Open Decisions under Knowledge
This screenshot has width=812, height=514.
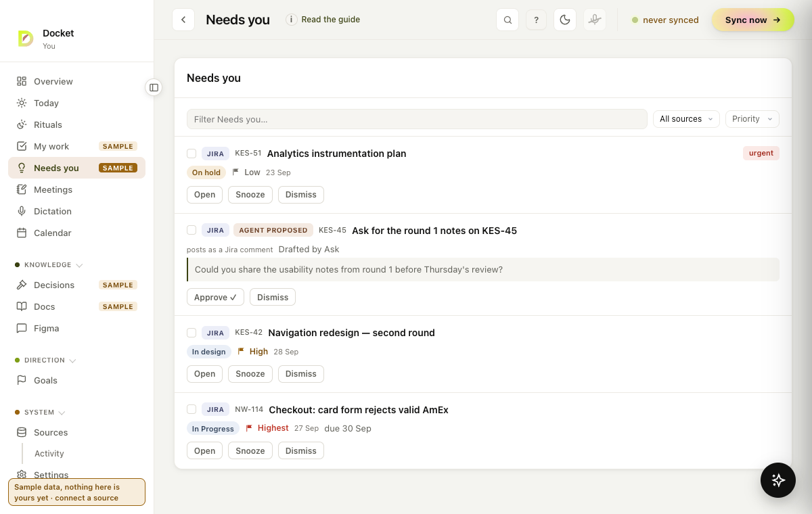pyautogui.click(x=76, y=285)
